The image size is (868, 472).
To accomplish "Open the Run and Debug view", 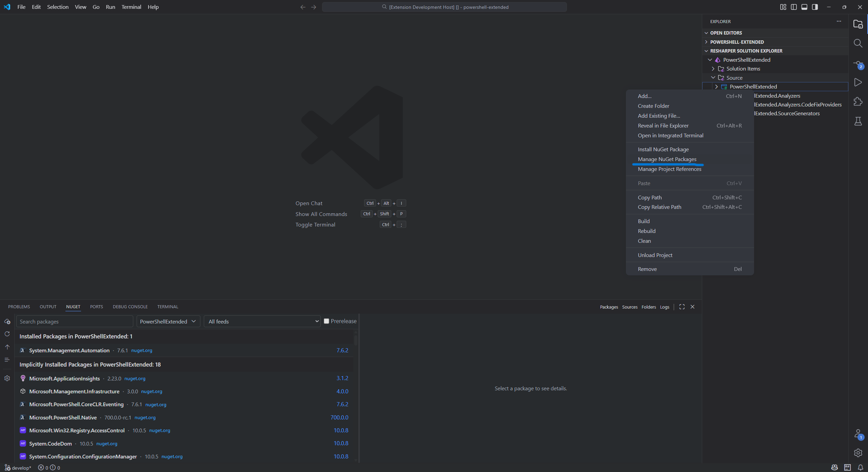I will [858, 82].
